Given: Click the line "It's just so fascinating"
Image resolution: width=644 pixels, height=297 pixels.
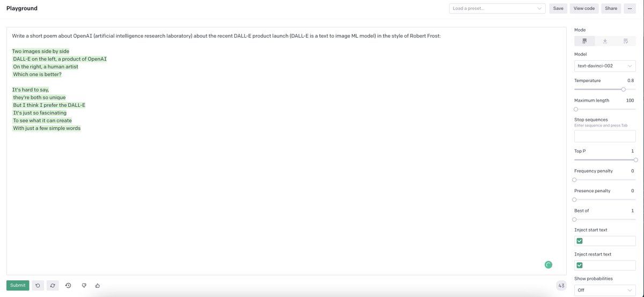Looking at the screenshot, I should coord(40,113).
